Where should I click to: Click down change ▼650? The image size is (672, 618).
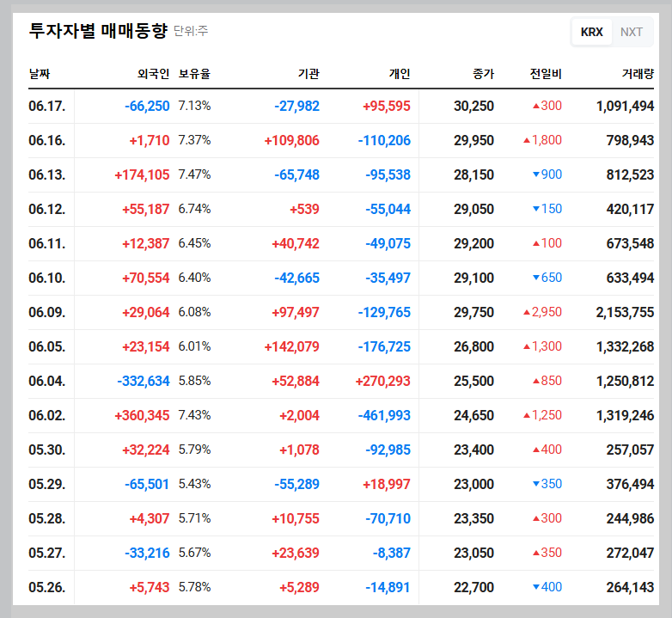click(547, 278)
